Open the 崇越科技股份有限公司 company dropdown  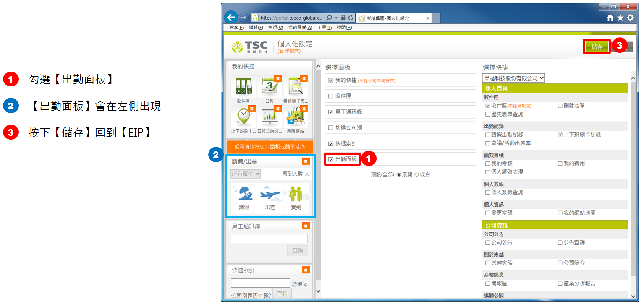click(x=513, y=78)
